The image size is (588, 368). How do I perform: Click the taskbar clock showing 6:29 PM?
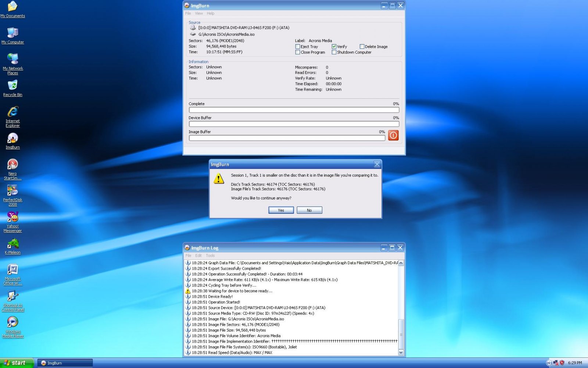[575, 363]
